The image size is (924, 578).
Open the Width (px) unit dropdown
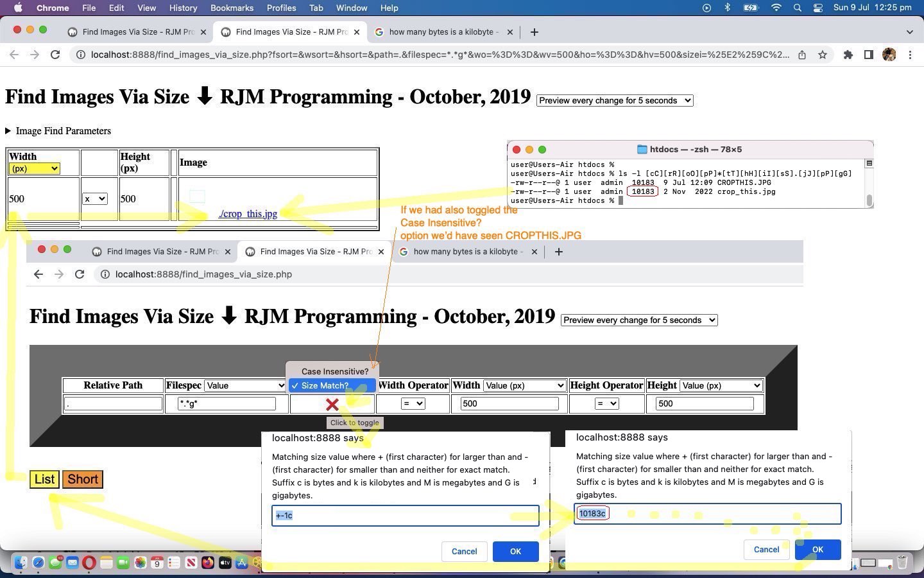(34, 168)
